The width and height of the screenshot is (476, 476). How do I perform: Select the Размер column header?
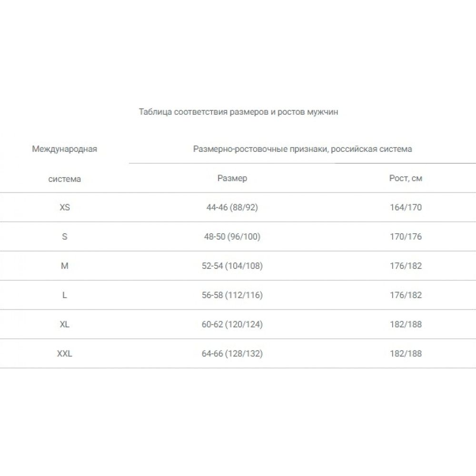point(232,178)
